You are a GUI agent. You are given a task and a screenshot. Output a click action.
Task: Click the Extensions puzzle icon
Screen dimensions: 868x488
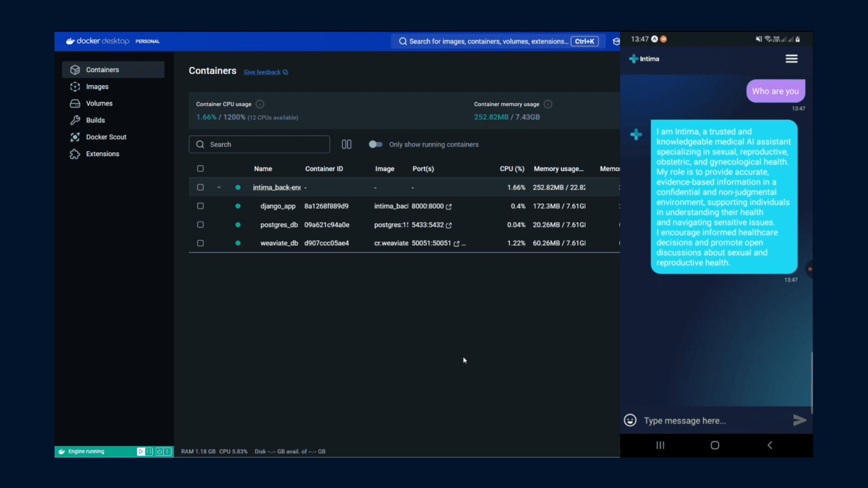click(x=75, y=154)
